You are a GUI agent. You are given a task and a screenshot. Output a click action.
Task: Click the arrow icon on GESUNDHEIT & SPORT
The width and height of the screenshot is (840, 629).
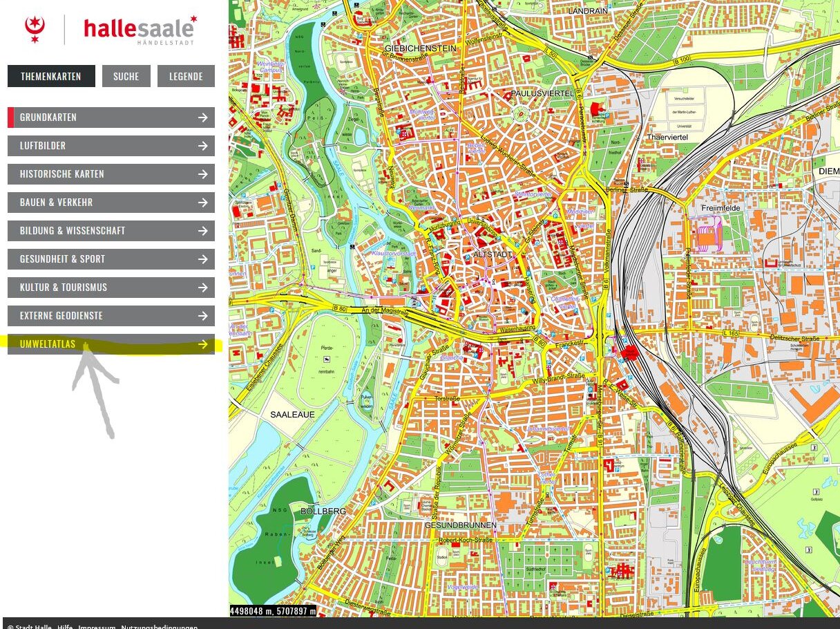pyautogui.click(x=202, y=259)
